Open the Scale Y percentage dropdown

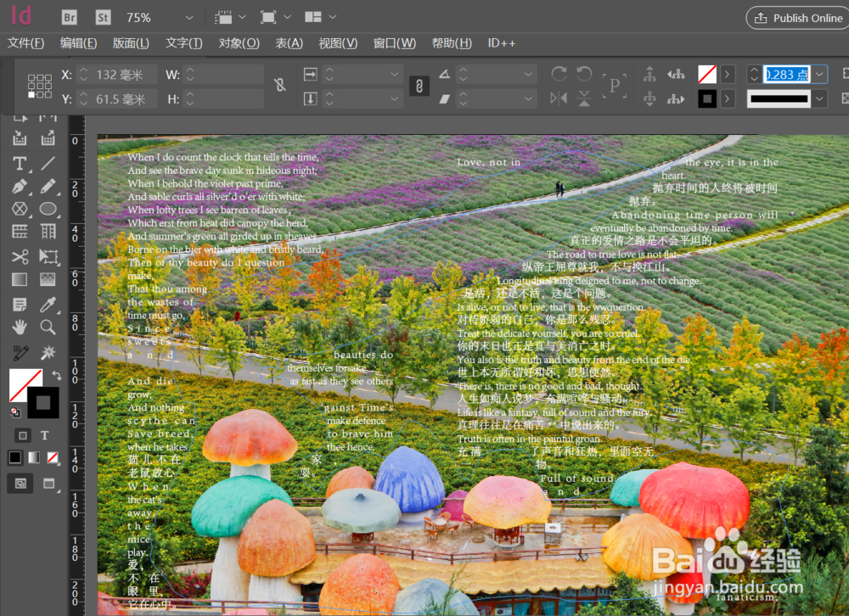pos(394,99)
